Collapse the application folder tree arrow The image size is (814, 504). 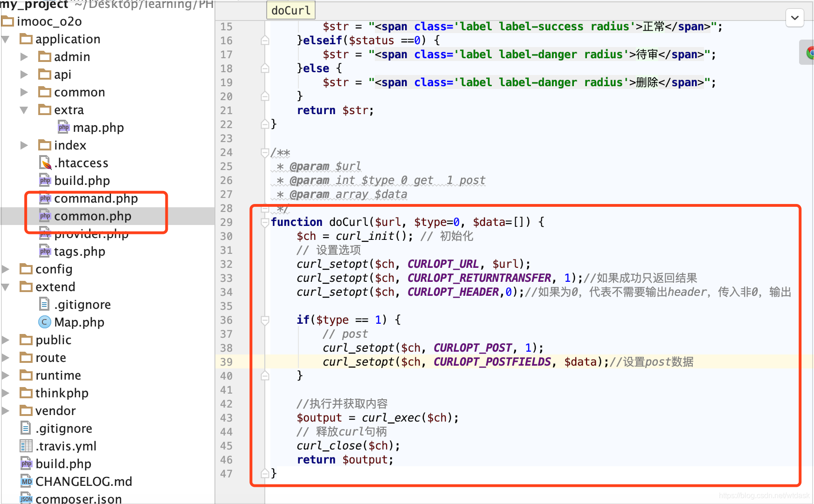click(6, 40)
